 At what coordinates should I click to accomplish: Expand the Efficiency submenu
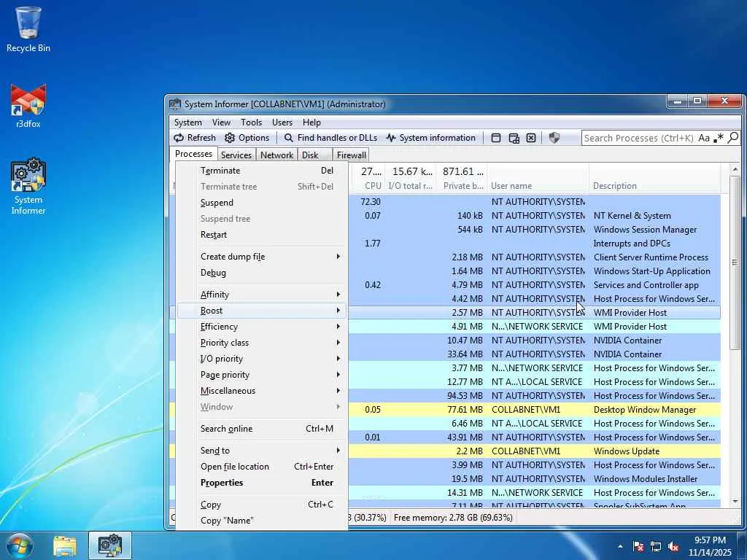pos(262,327)
